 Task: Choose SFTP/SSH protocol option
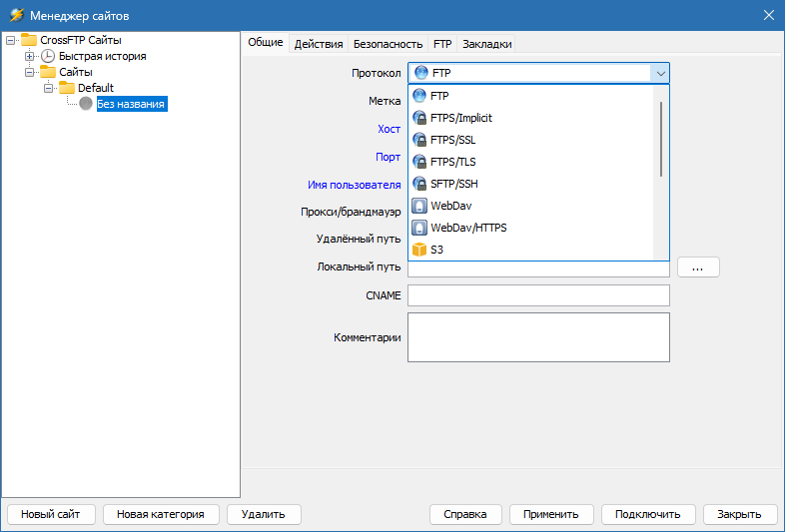(531, 184)
